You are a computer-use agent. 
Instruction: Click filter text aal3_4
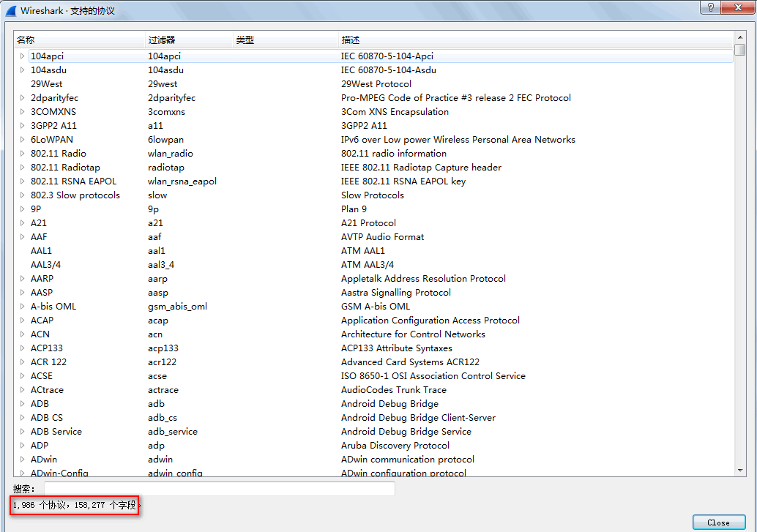[x=161, y=265]
